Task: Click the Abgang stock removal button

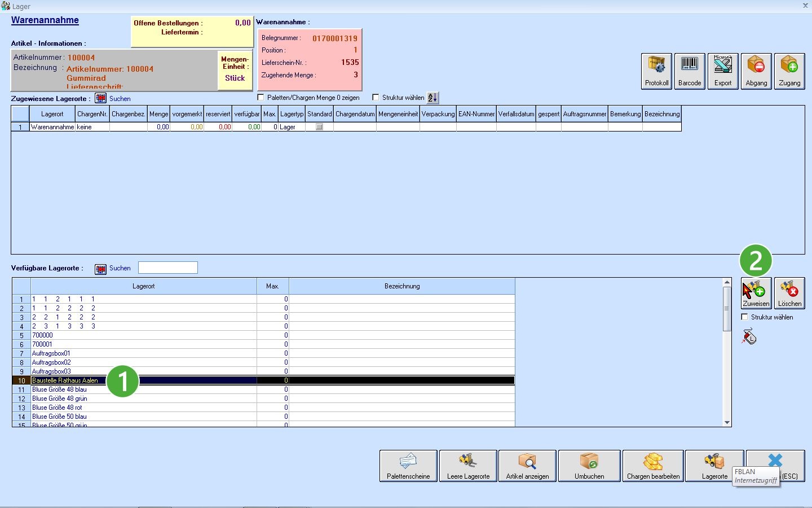Action: click(x=756, y=71)
